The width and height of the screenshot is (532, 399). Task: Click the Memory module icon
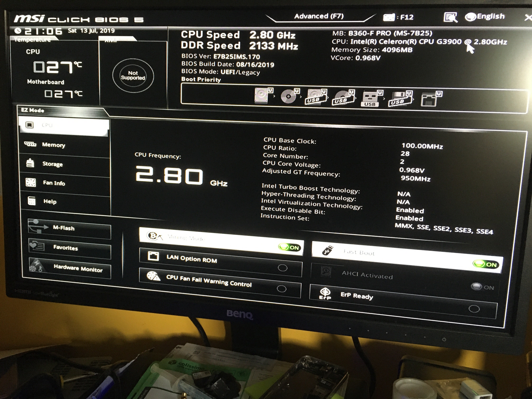[30, 144]
